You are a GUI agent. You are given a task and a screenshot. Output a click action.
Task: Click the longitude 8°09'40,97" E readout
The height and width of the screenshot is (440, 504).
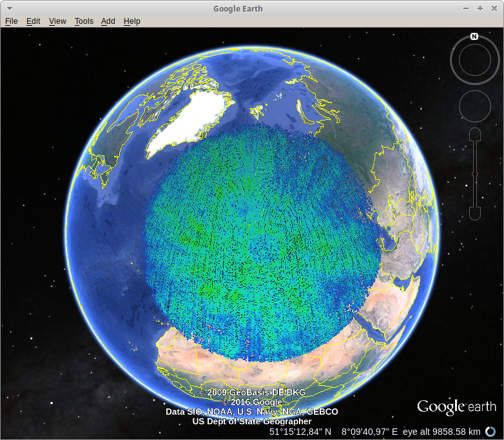point(369,432)
